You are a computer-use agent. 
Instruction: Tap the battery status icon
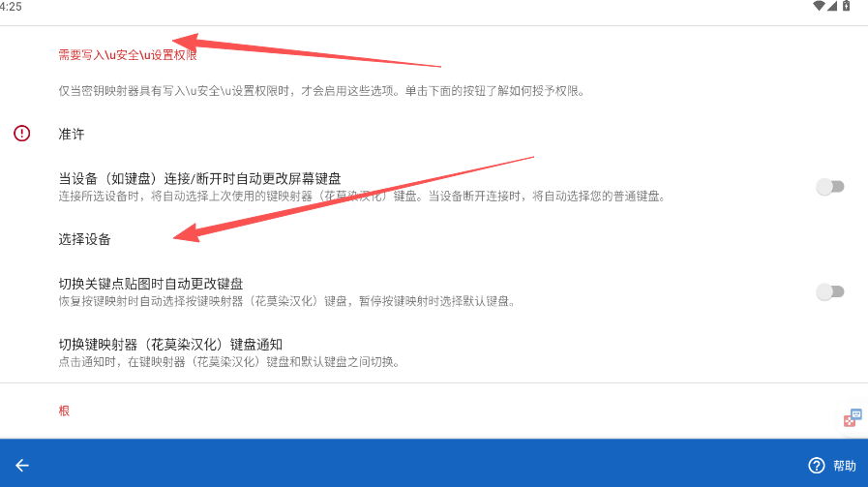[x=847, y=6]
